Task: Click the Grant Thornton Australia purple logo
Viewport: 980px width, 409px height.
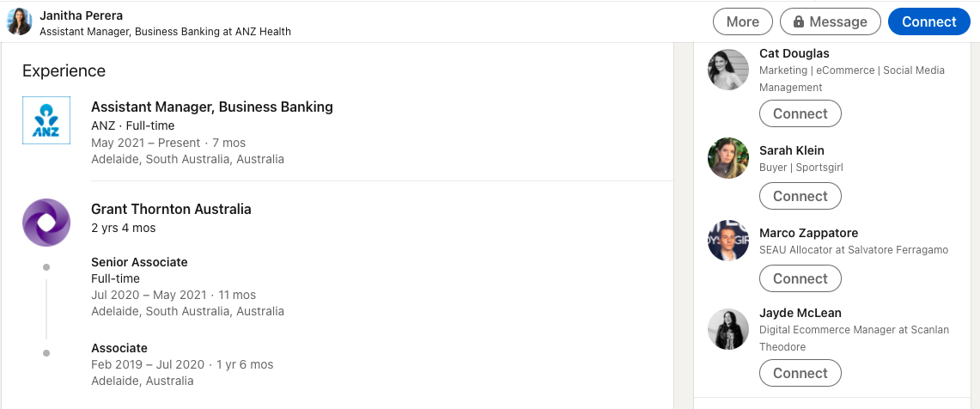Action: (x=46, y=223)
